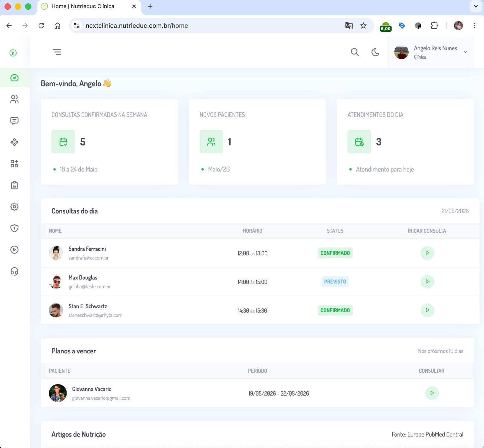Switch to dark mode with moon icon
484x448 pixels.
coord(375,52)
